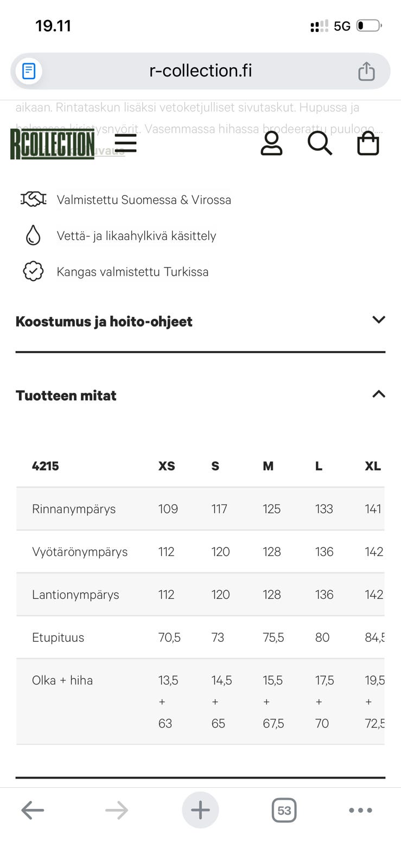The width and height of the screenshot is (401, 868).
Task: Open the R Collection account icon
Action: 272,143
